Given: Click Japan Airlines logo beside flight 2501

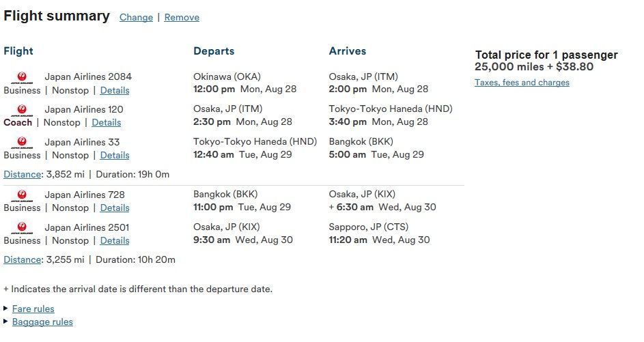Looking at the screenshot, I should pyautogui.click(x=22, y=228).
